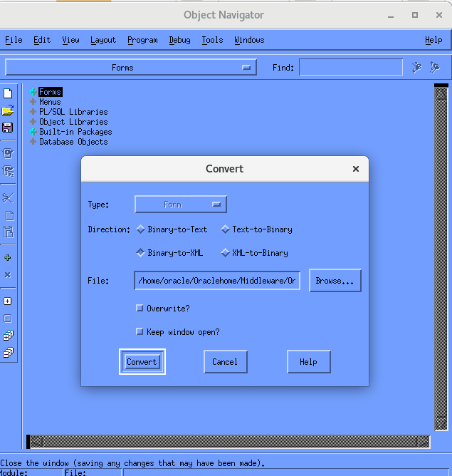Select the Menus tree label

(x=50, y=102)
